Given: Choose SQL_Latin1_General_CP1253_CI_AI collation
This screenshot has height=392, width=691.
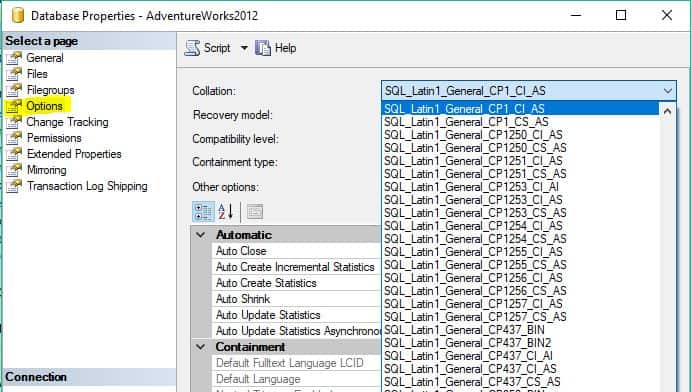Looking at the screenshot, I should (x=520, y=187).
